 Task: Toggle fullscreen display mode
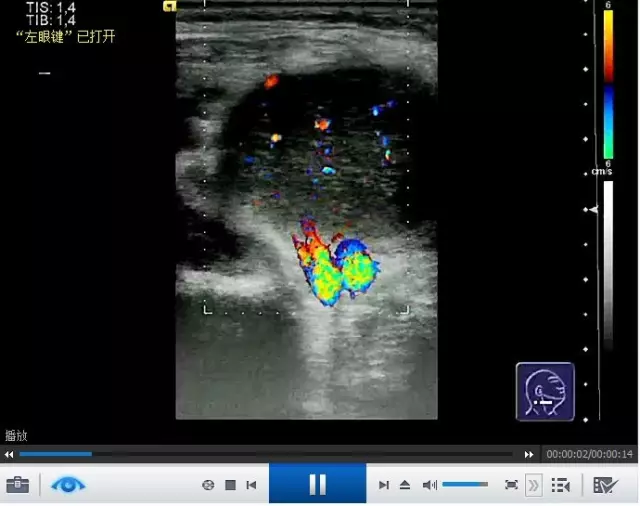click(x=512, y=485)
